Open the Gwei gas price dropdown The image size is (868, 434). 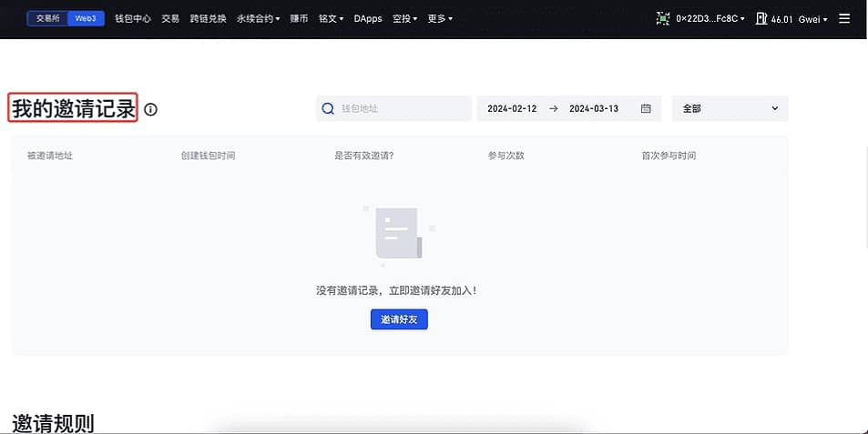point(812,18)
